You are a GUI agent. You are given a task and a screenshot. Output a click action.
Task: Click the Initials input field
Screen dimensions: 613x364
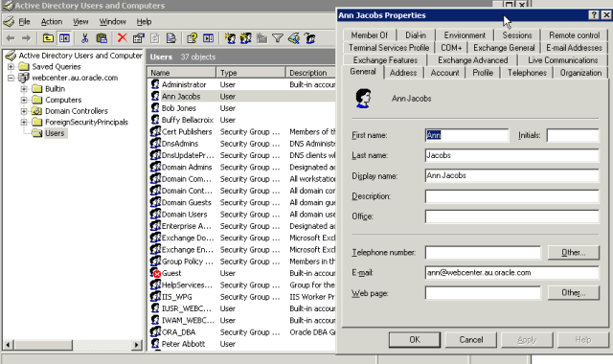click(x=573, y=135)
